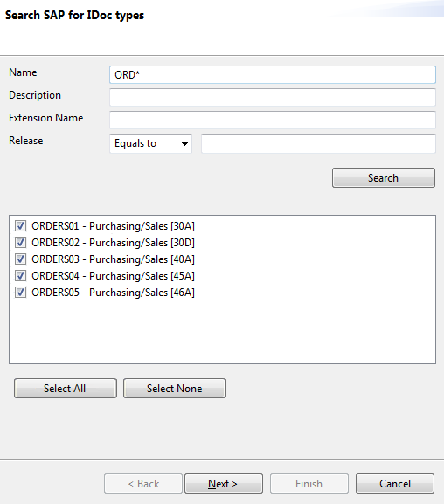
Task: Go to the next wizard page
Action: tap(224, 483)
